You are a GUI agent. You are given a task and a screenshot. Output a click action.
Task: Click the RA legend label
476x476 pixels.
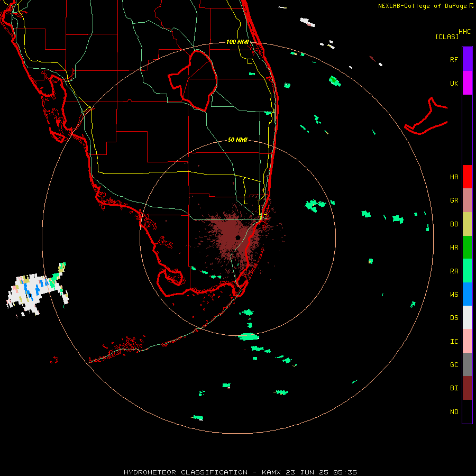(x=454, y=271)
